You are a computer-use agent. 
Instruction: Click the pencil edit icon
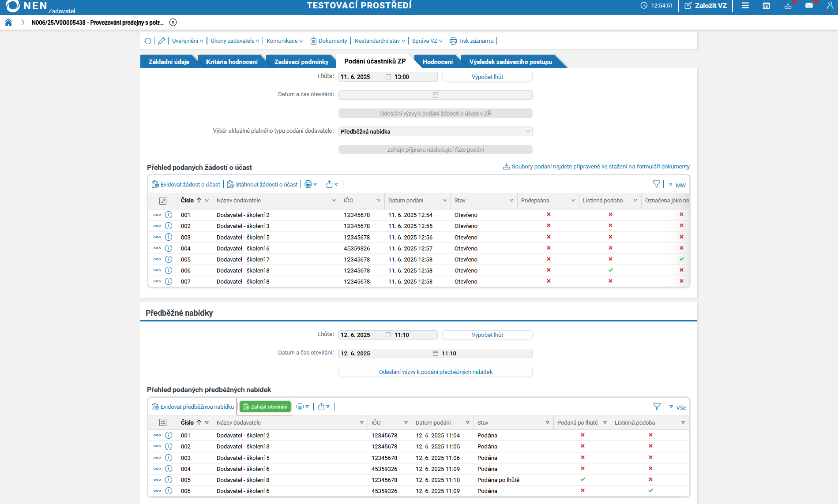pyautogui.click(x=162, y=41)
